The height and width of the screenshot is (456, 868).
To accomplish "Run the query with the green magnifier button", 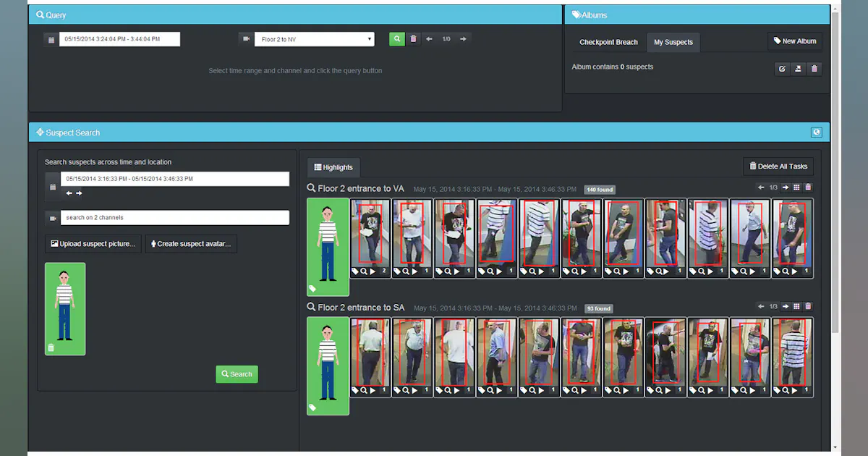I will pyautogui.click(x=397, y=39).
